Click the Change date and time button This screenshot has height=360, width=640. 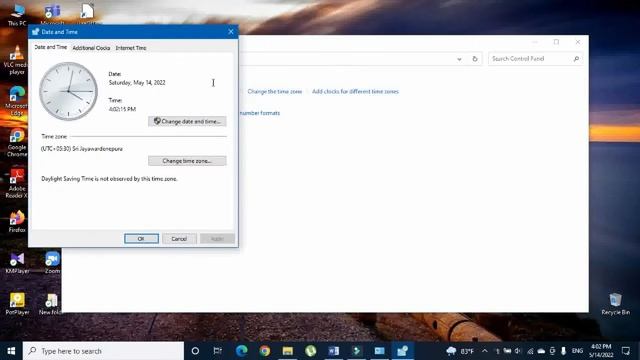[x=187, y=121]
